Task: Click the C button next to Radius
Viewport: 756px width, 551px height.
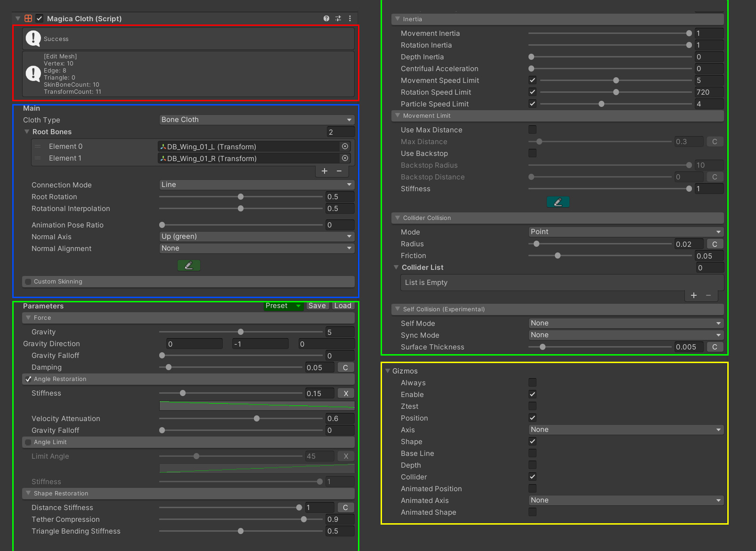Action: pos(715,244)
